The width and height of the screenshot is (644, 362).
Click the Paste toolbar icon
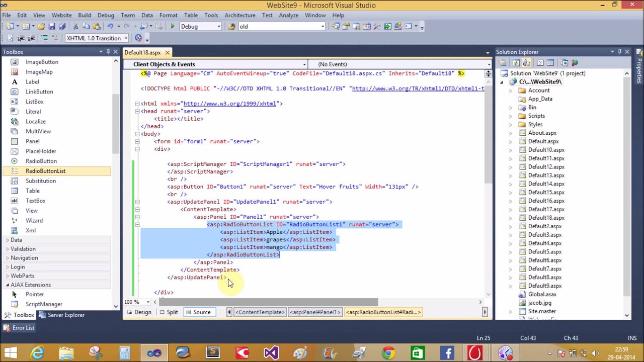pos(97,26)
